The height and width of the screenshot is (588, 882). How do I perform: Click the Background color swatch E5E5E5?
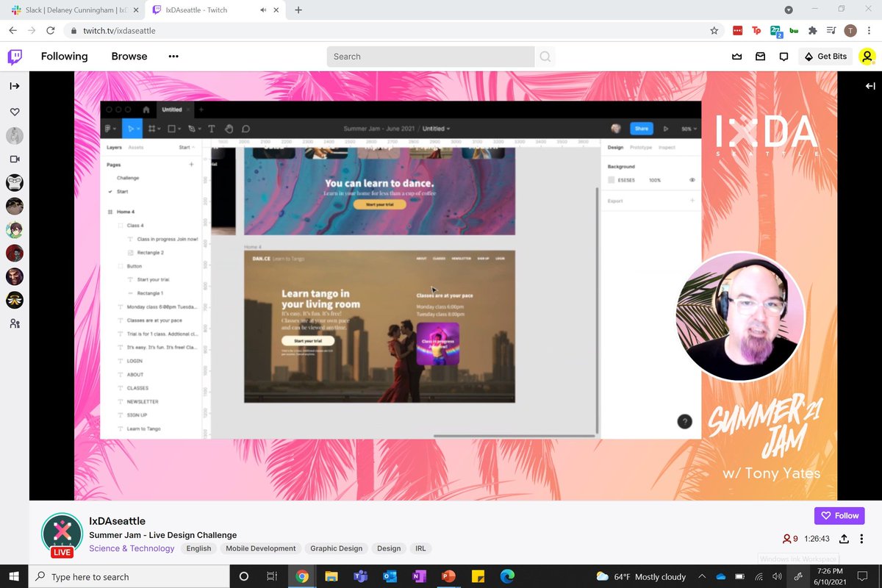click(612, 180)
